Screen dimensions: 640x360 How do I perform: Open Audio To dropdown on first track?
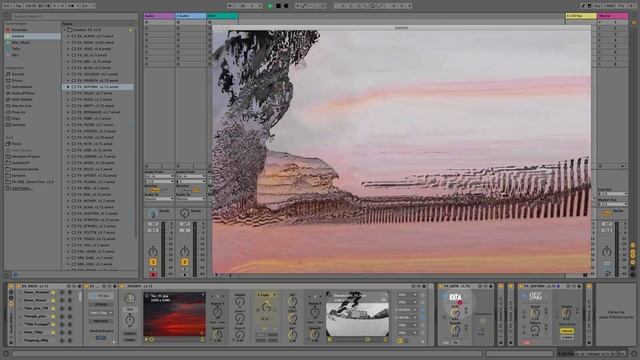click(159, 199)
